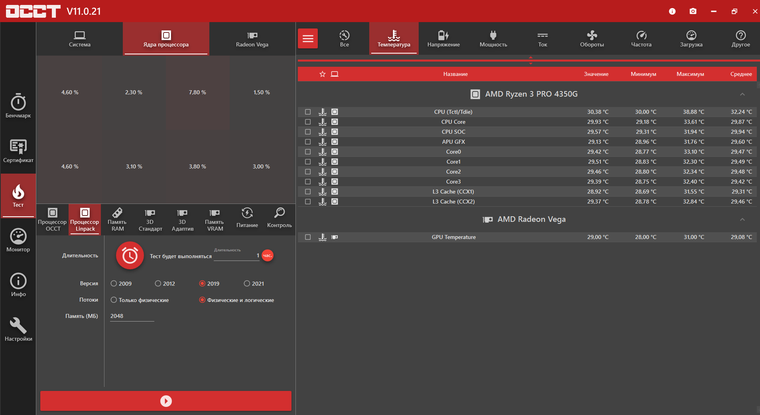Check the GPU Temperature row checkbox
This screenshot has width=760, height=415.
(x=308, y=237)
